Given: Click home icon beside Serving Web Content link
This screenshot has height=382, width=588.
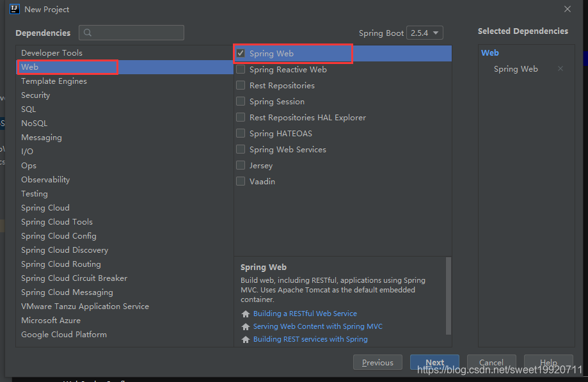Looking at the screenshot, I should coord(246,326).
